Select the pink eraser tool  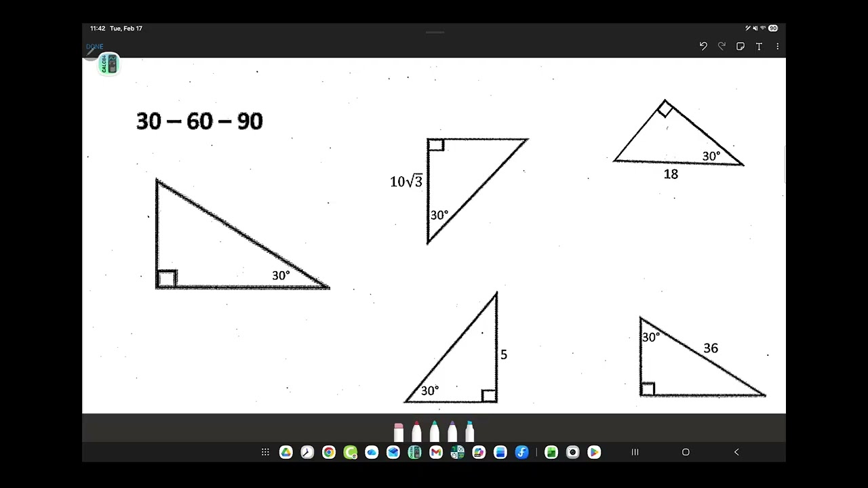(x=399, y=432)
